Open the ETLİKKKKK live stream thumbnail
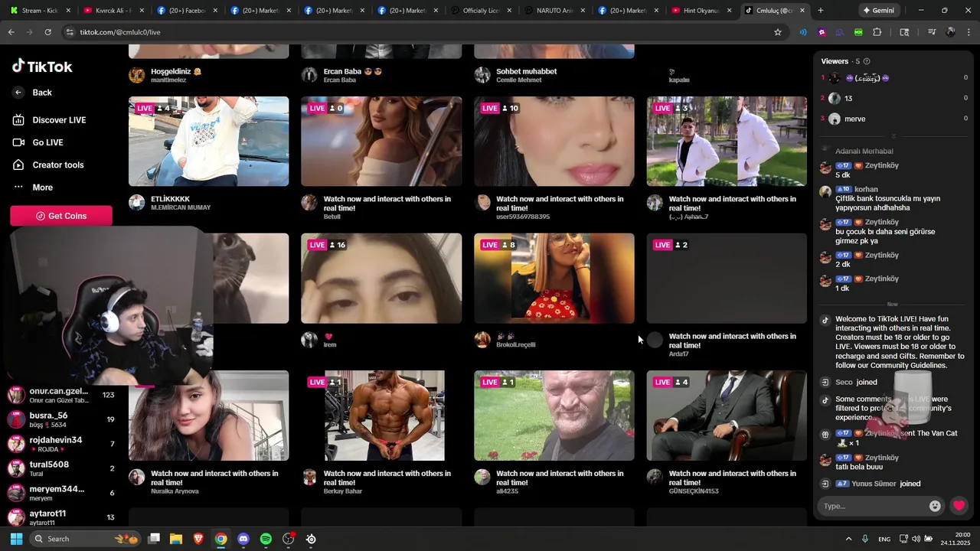980x551 pixels. tap(208, 141)
